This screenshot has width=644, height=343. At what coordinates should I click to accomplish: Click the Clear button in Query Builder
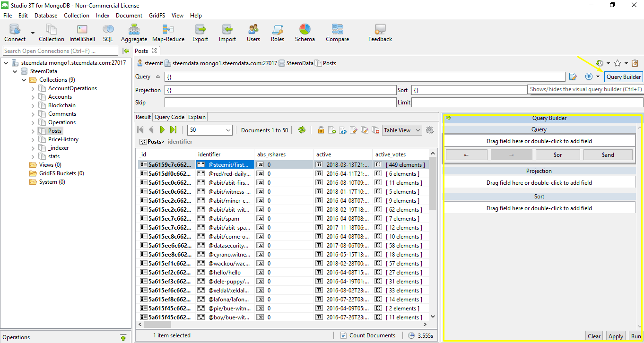(594, 336)
